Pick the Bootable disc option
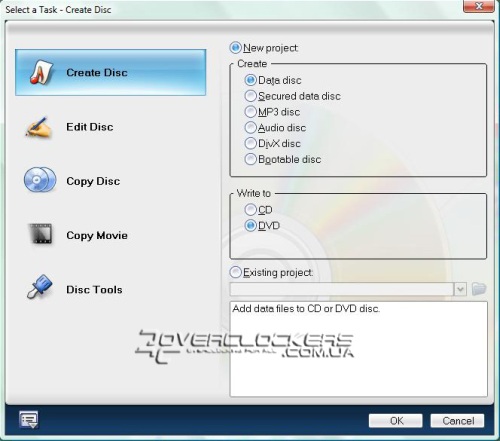The image size is (500, 441). pos(250,159)
